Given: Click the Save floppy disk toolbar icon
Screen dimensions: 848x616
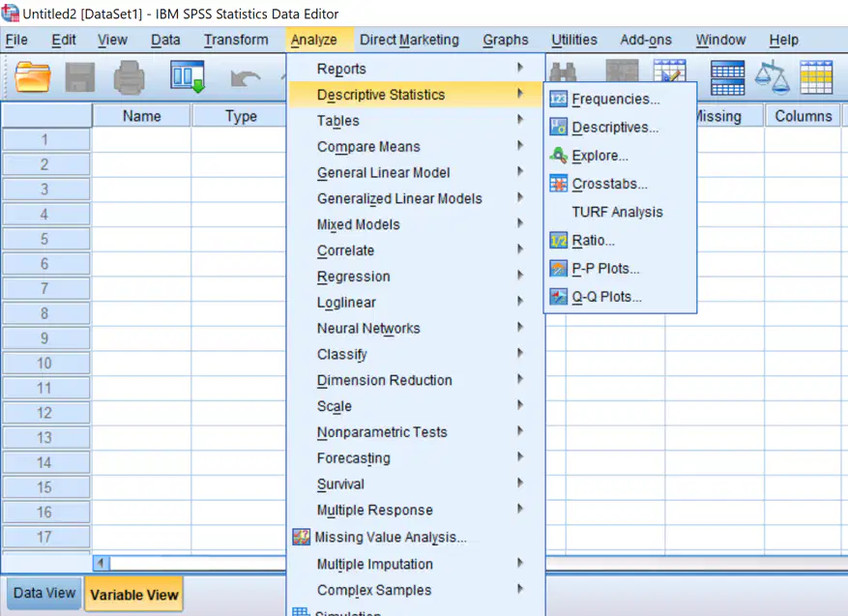Looking at the screenshot, I should pos(80,76).
